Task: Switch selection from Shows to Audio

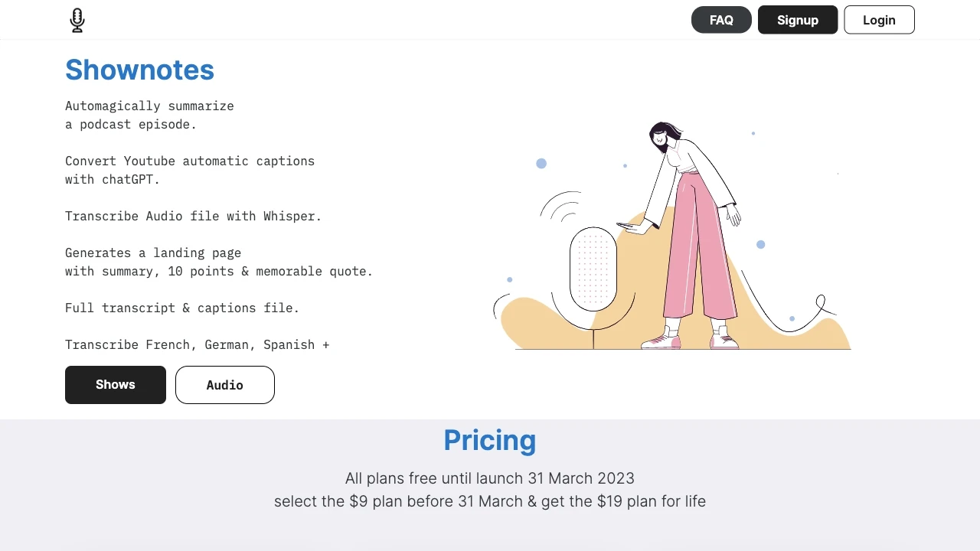Action: [x=224, y=385]
